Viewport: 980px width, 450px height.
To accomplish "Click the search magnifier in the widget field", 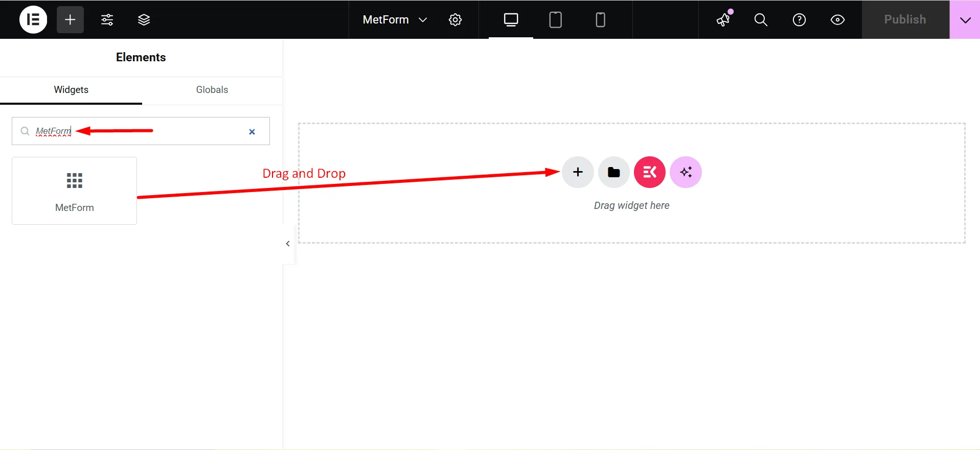I will [25, 131].
